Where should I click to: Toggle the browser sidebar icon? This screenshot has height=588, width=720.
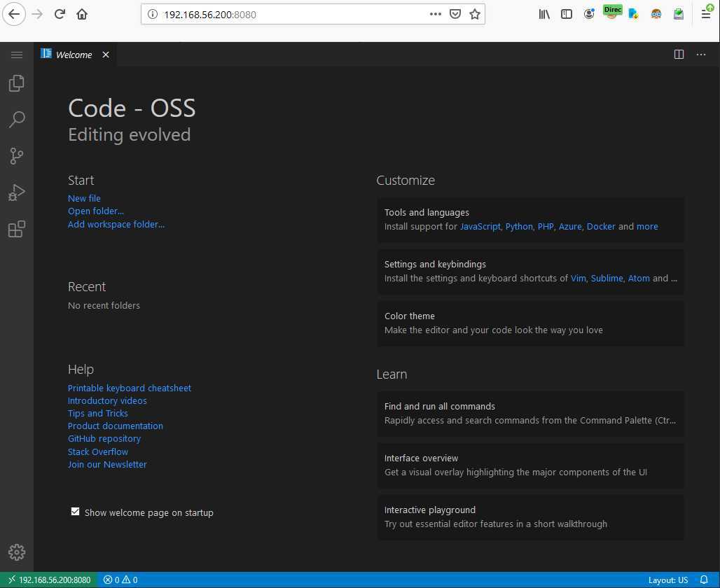(566, 14)
